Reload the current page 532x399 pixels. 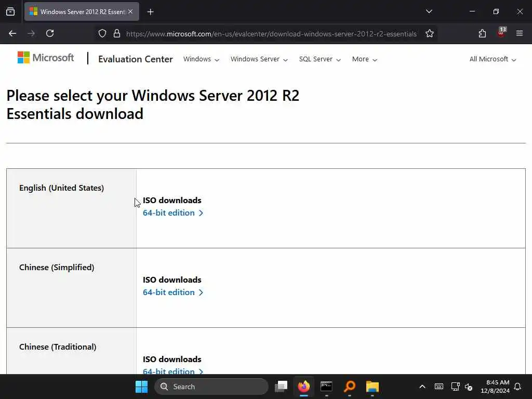point(50,33)
